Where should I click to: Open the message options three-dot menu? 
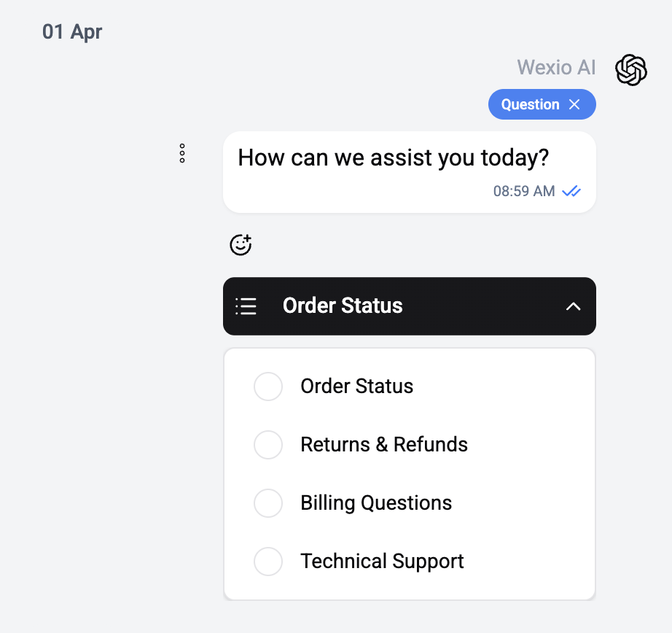pyautogui.click(x=181, y=154)
